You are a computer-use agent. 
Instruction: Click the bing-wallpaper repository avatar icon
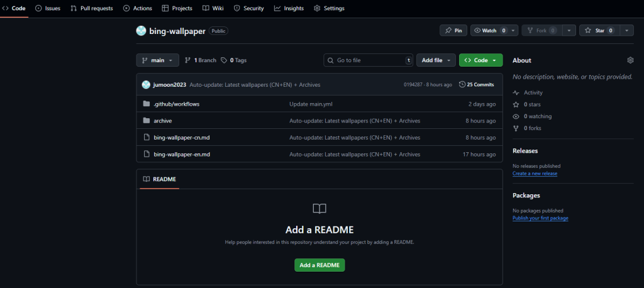point(141,30)
